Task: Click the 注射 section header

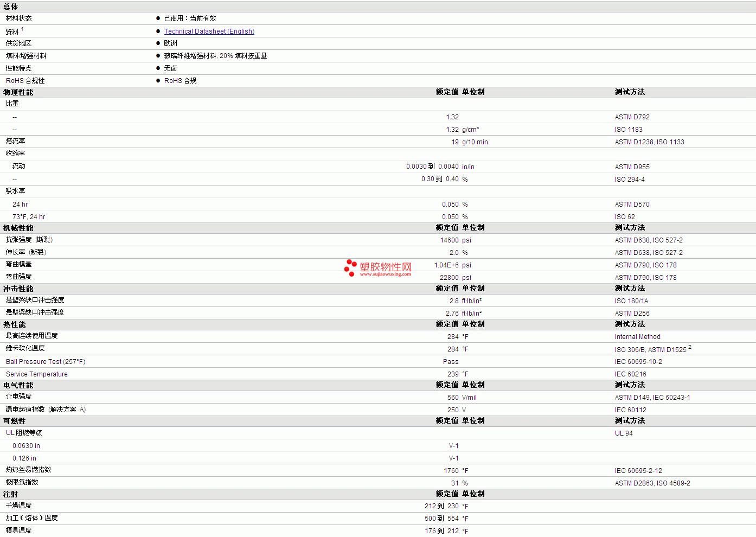Action: click(11, 494)
